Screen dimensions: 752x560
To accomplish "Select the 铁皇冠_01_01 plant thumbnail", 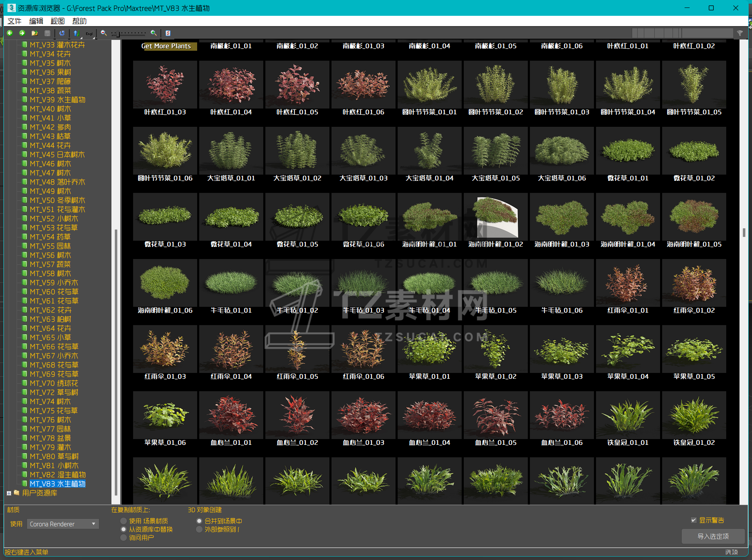I will 628,415.
